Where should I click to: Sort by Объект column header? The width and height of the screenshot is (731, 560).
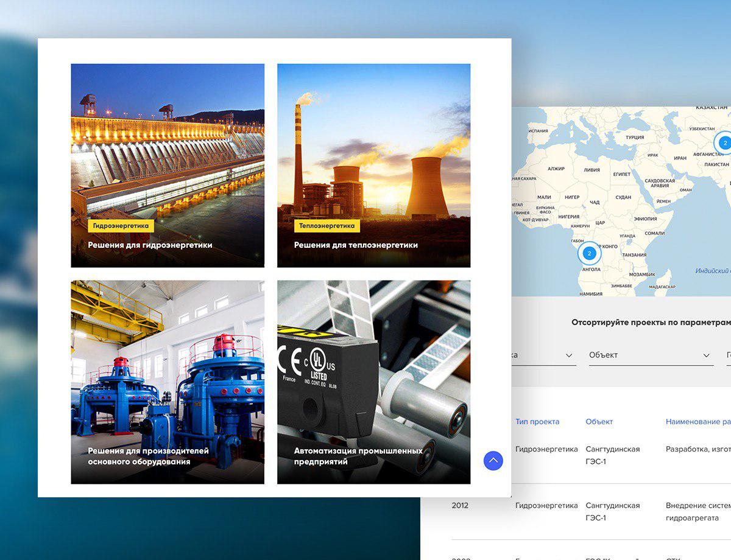(x=599, y=421)
